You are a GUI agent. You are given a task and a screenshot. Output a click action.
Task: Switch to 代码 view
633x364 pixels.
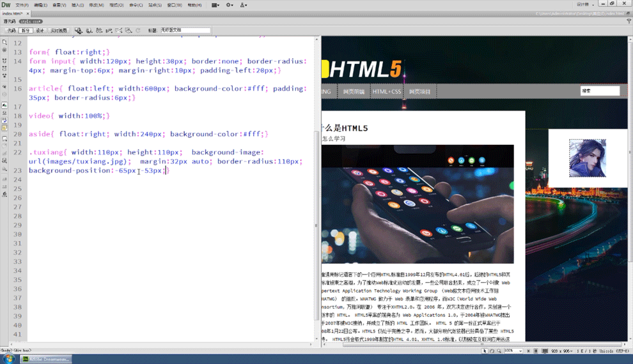11,30
